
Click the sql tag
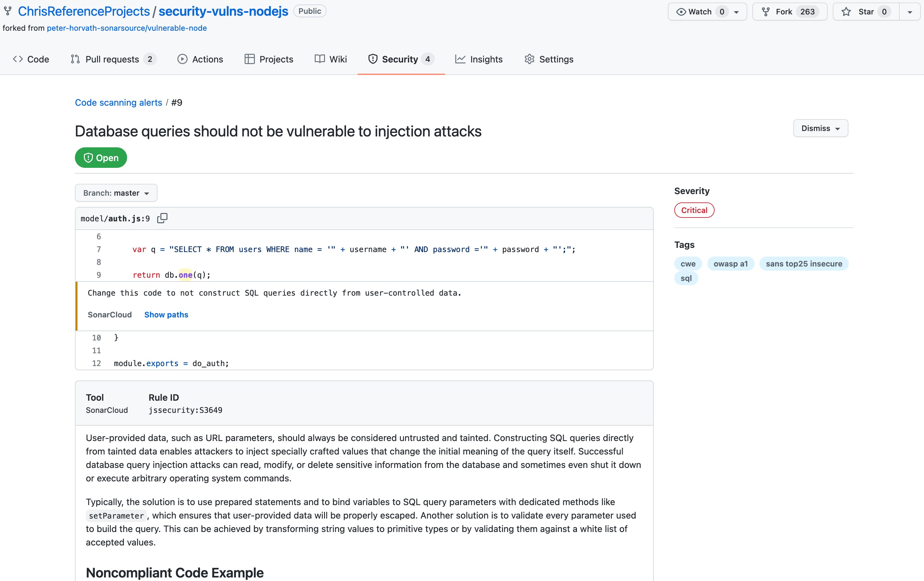click(686, 278)
